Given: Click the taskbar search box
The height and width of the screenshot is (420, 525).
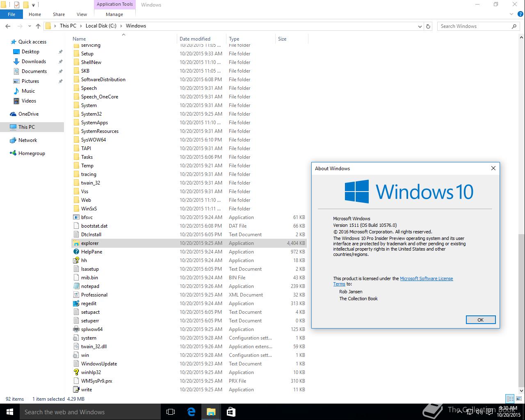Looking at the screenshot, I should [x=90, y=412].
